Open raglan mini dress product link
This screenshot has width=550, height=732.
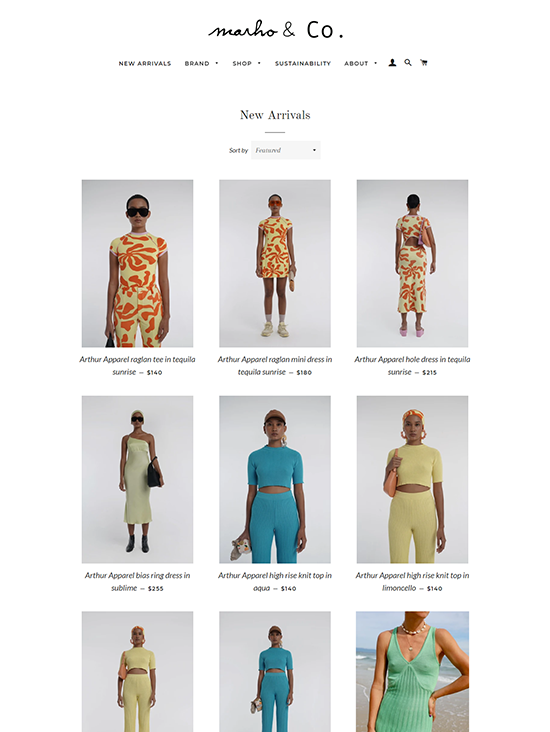[x=275, y=366]
